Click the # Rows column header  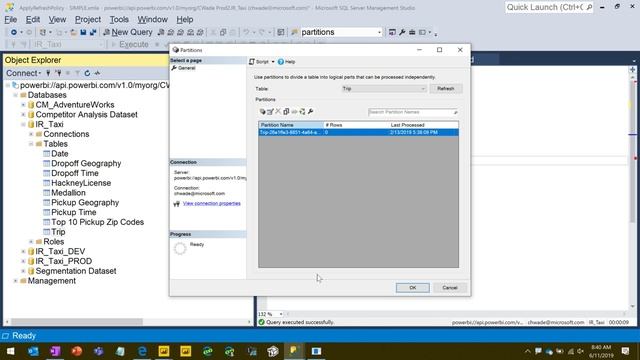(356, 125)
